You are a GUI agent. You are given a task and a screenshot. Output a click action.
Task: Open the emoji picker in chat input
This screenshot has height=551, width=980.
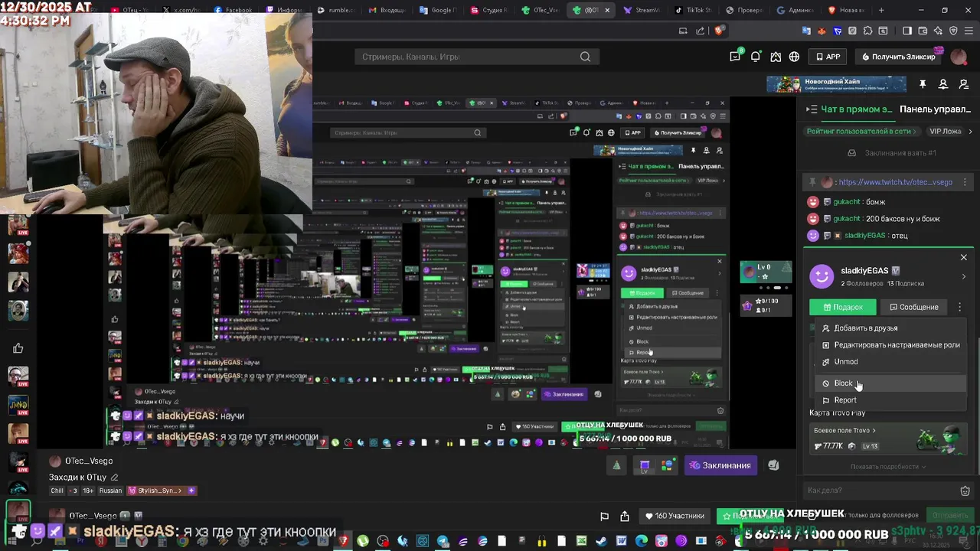(x=965, y=491)
